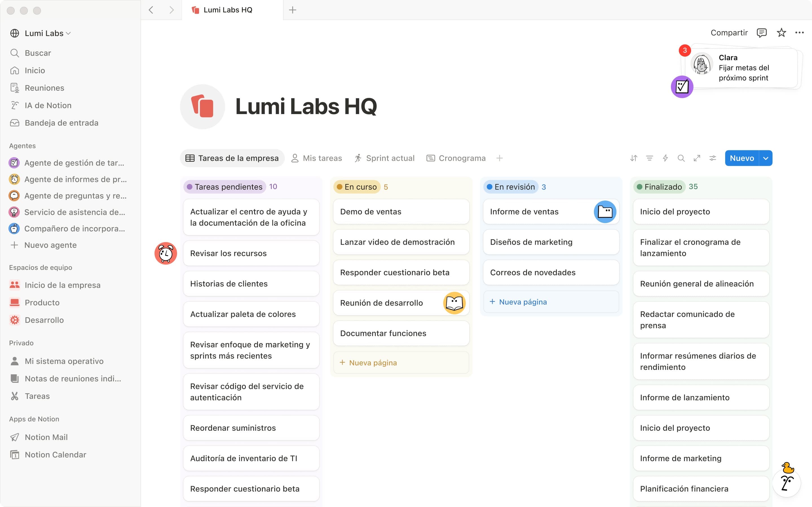Click the search icon in database toolbar

(681, 158)
